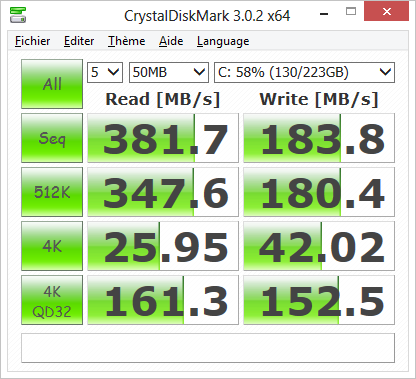Select the 4K QD32 read result 161.3

163,300
